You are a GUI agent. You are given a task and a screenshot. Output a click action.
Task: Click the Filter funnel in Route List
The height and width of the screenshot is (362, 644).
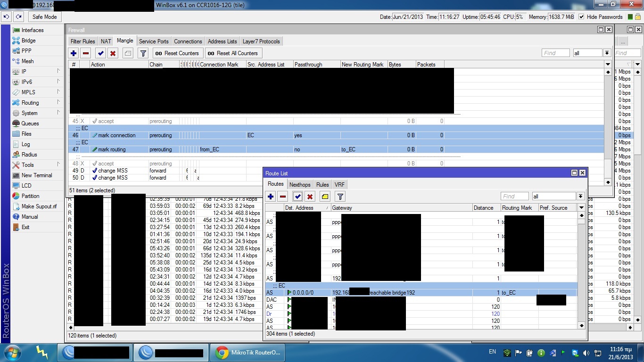(x=340, y=197)
